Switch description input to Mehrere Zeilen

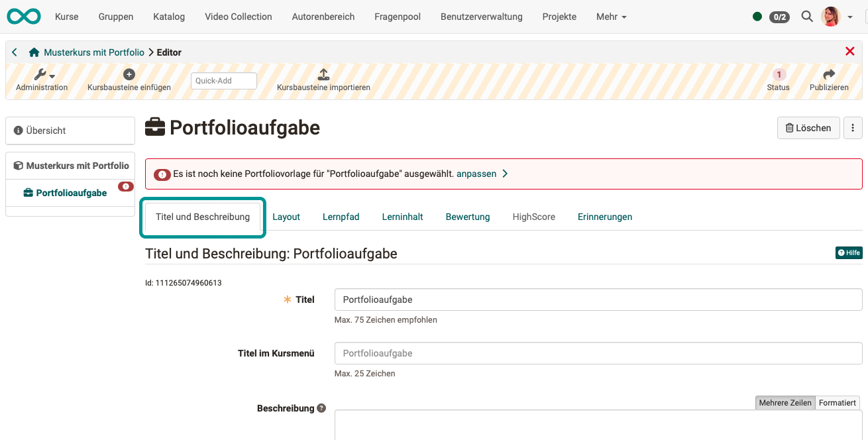(x=785, y=402)
